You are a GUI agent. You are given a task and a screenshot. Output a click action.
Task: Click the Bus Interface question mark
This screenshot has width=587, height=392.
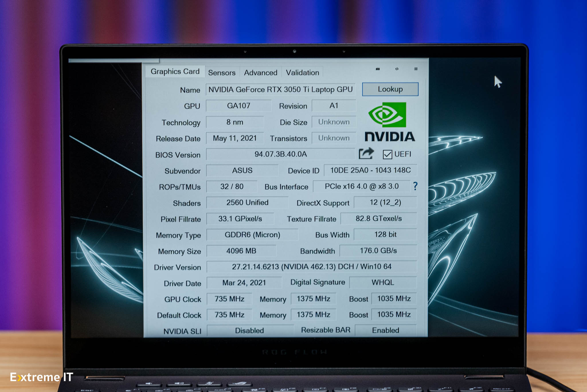coord(415,186)
